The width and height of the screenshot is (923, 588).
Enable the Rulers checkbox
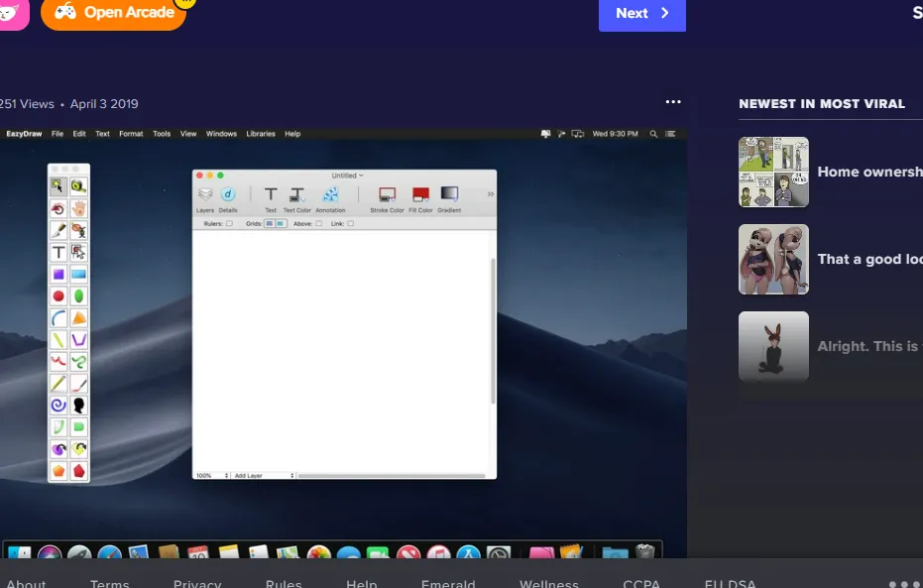(230, 224)
